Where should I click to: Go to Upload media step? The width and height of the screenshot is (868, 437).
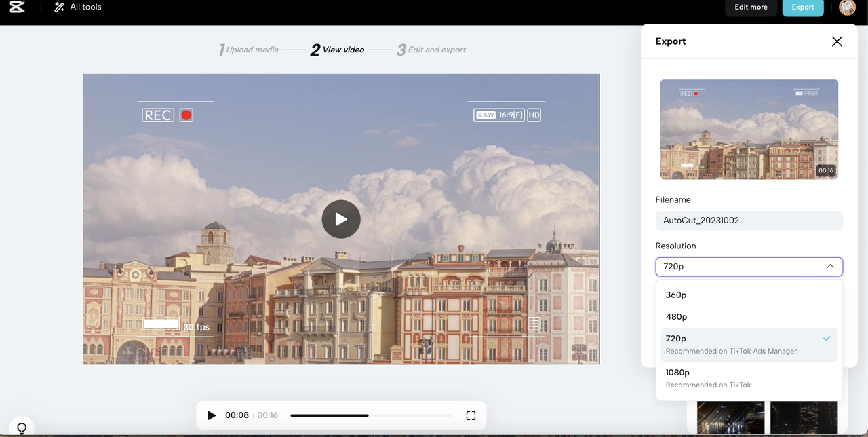pyautogui.click(x=248, y=50)
